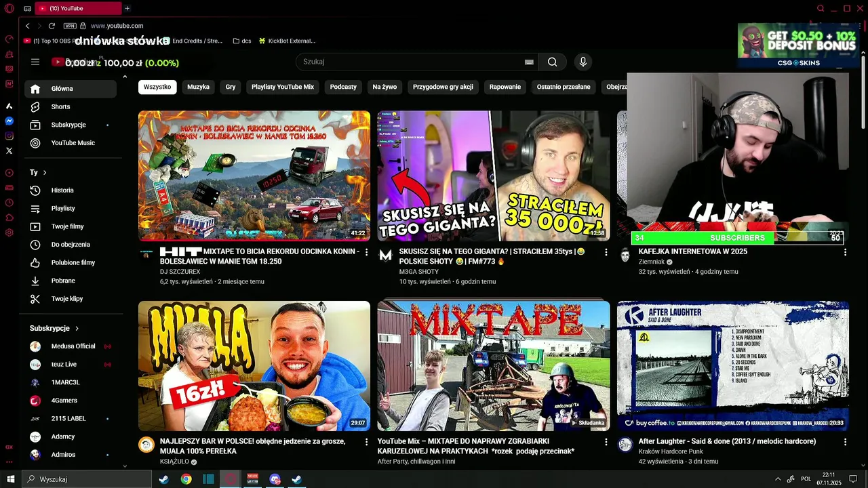Select the Muzyka filter chip
The width and height of the screenshot is (868, 488).
click(198, 87)
